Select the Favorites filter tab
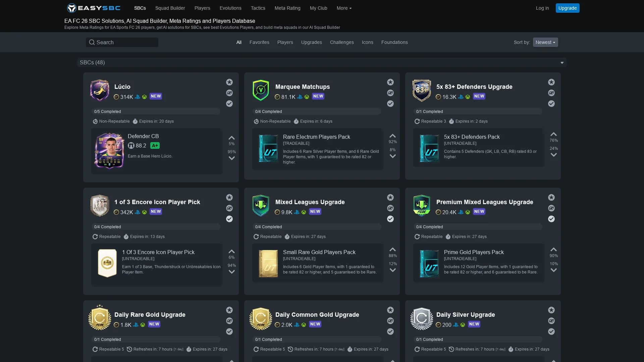Screen dimensions: 644x362 tap(259, 42)
